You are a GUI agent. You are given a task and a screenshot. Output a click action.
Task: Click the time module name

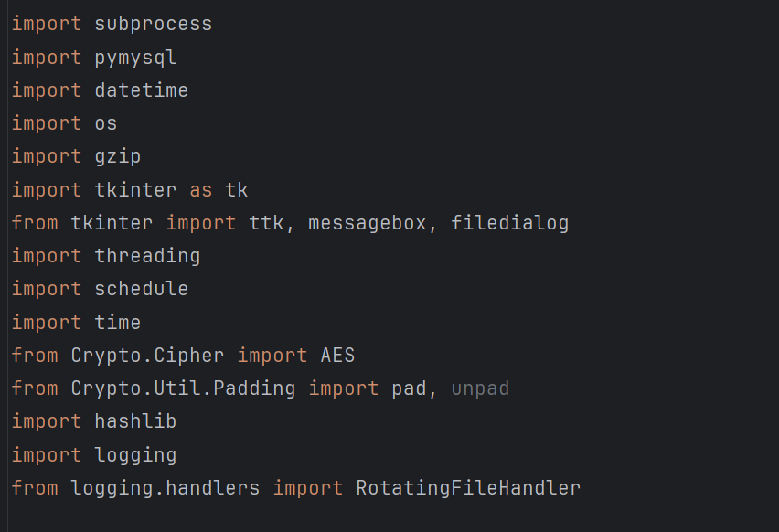pos(118,323)
